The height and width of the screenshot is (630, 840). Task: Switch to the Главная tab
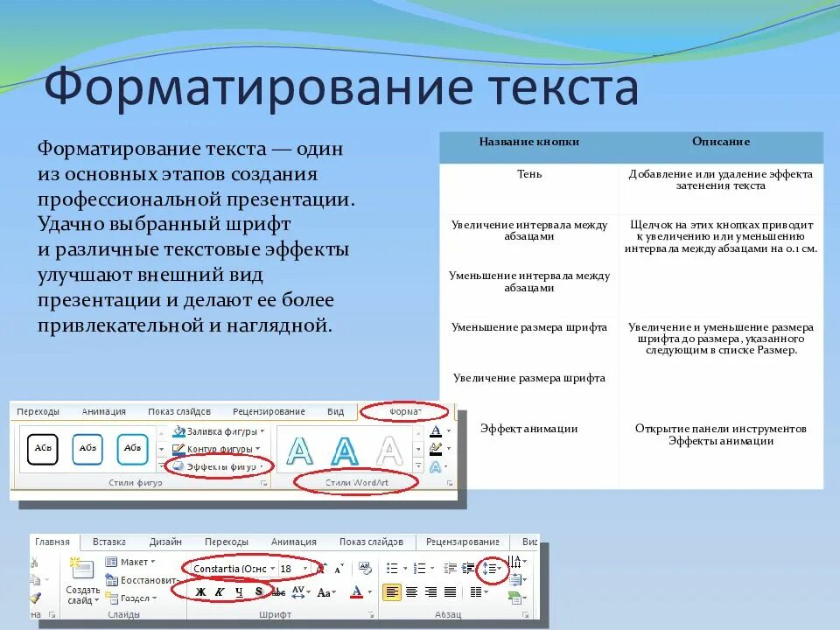pos(52,542)
